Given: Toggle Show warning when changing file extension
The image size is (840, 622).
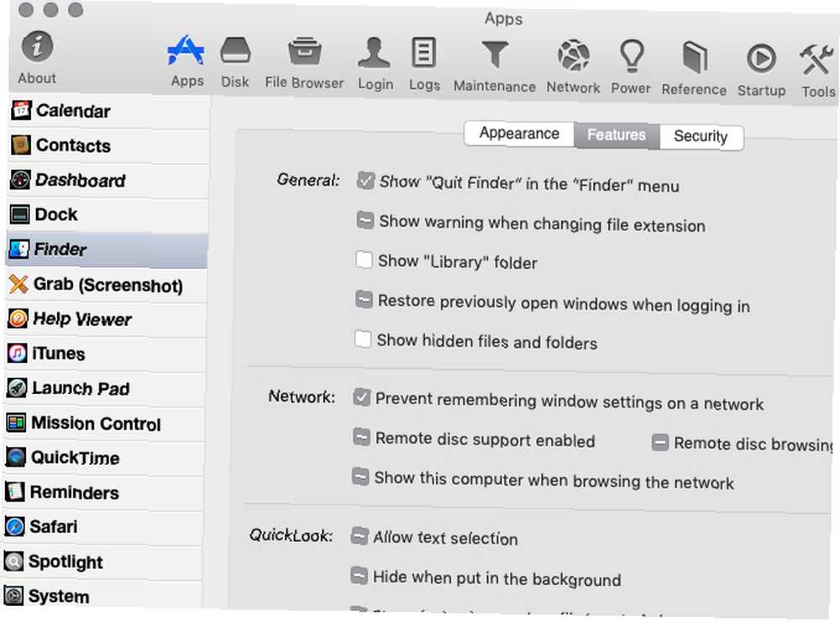Looking at the screenshot, I should click(365, 220).
